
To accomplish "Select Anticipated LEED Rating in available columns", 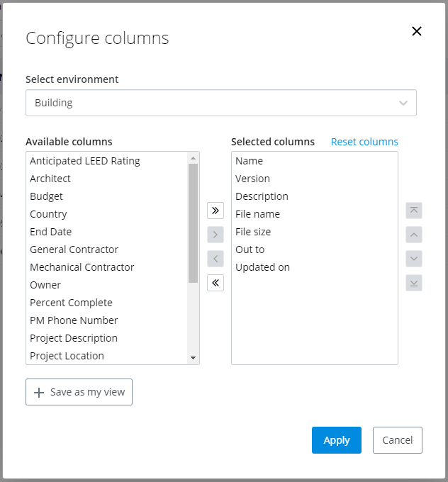I will coord(85,161).
